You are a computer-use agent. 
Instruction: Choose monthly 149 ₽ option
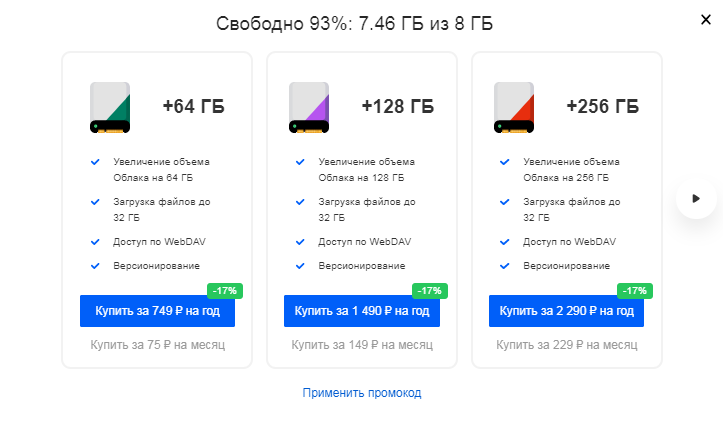click(362, 345)
